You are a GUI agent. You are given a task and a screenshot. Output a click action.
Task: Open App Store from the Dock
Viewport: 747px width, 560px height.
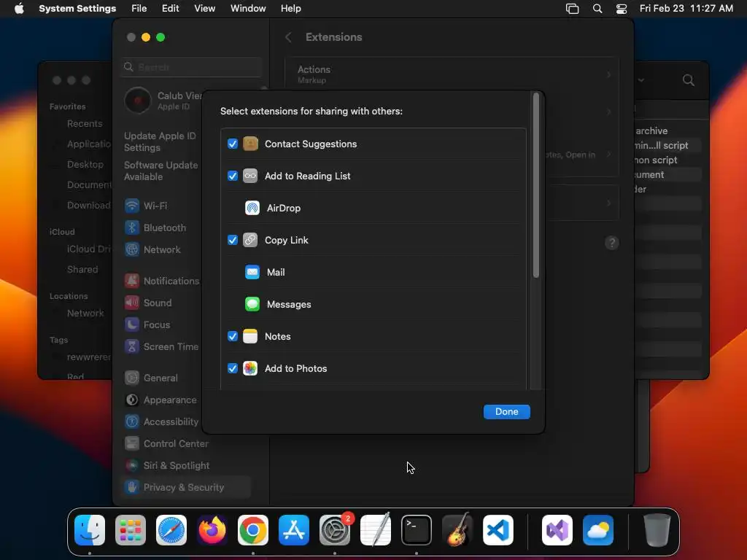pyautogui.click(x=294, y=530)
